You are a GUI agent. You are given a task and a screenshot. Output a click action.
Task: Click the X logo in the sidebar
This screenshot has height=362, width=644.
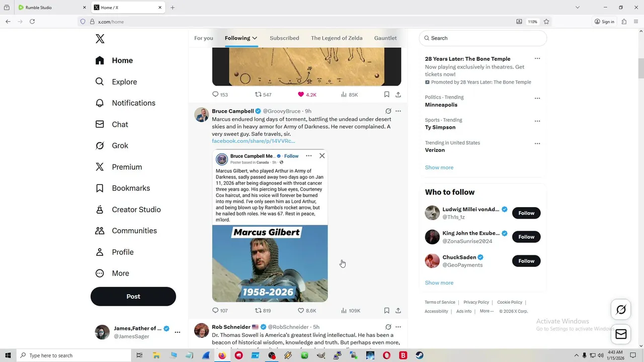point(100,39)
